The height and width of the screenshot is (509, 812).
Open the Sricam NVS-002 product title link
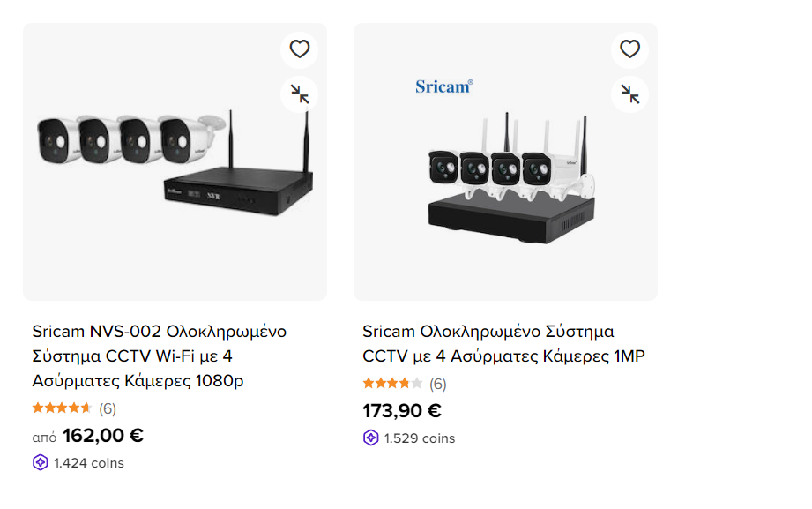[x=160, y=356]
